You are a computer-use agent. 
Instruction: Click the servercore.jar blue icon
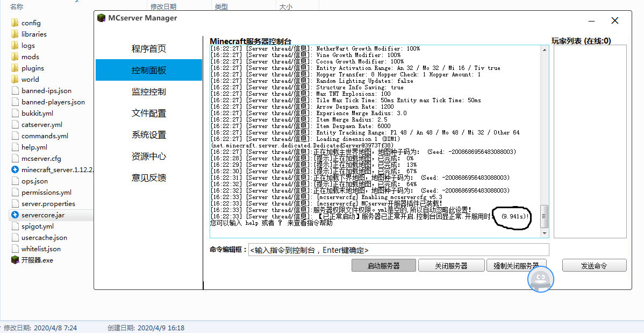pyautogui.click(x=15, y=215)
